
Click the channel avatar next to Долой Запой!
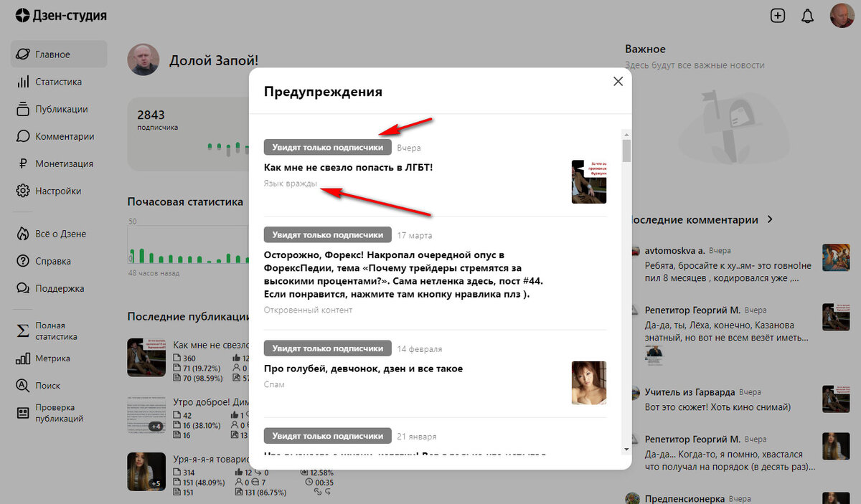click(143, 60)
